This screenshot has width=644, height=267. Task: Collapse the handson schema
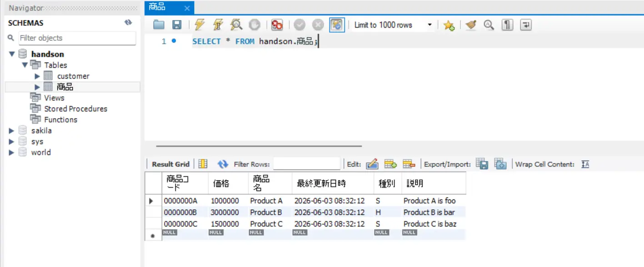(x=12, y=54)
